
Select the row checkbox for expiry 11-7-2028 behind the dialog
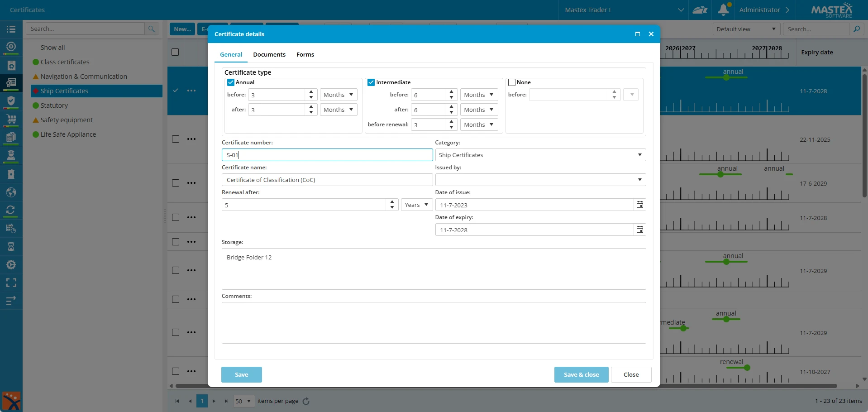176,217
